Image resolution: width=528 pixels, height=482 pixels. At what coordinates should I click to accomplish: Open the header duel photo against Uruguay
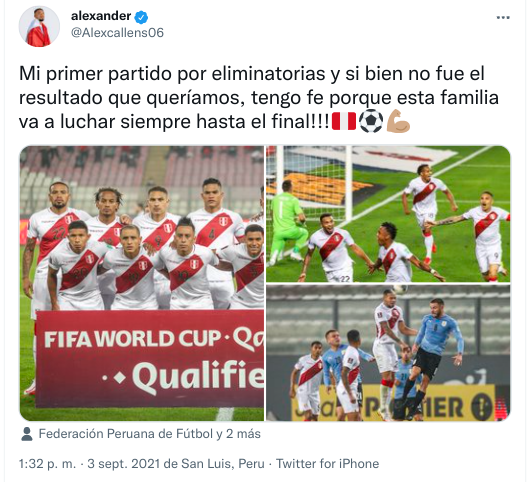tap(388, 353)
